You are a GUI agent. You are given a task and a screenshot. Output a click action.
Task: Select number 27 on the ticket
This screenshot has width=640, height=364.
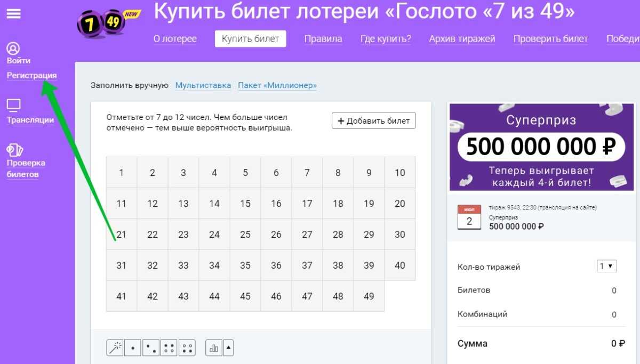pos(307,234)
